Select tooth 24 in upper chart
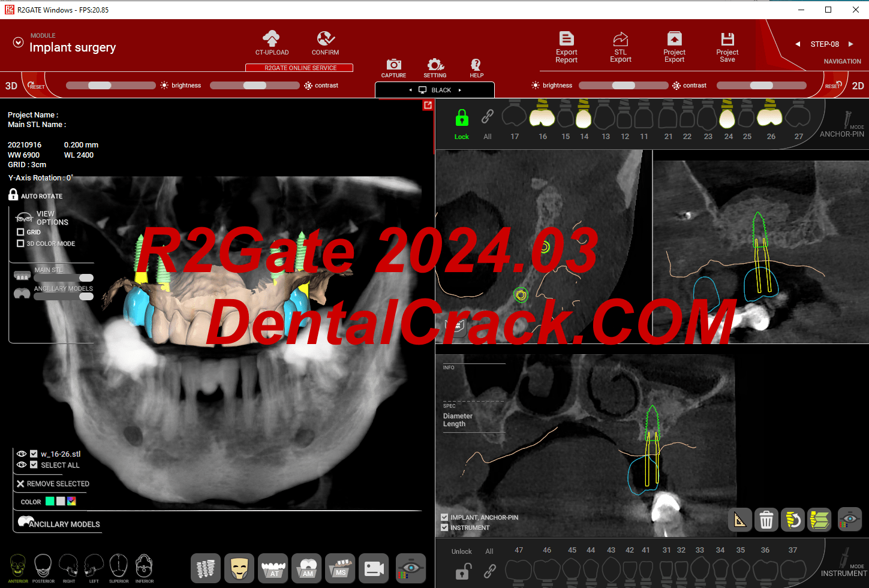The height and width of the screenshot is (588, 869). (x=727, y=120)
